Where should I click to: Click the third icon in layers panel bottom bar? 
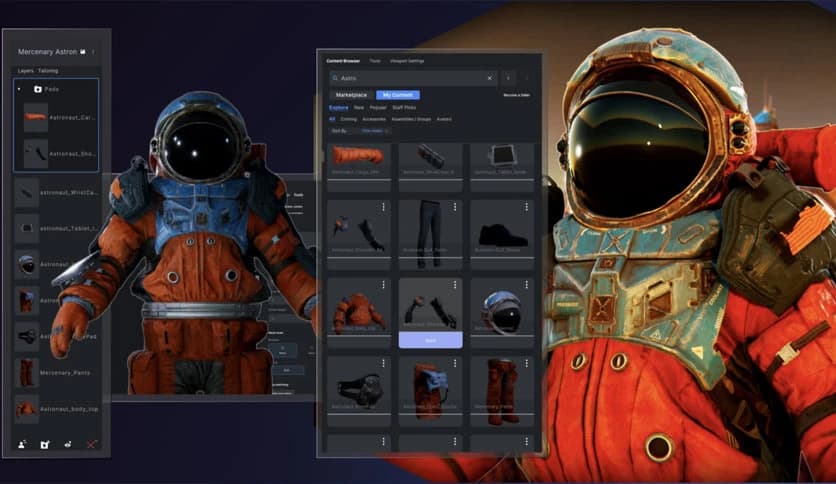click(68, 444)
